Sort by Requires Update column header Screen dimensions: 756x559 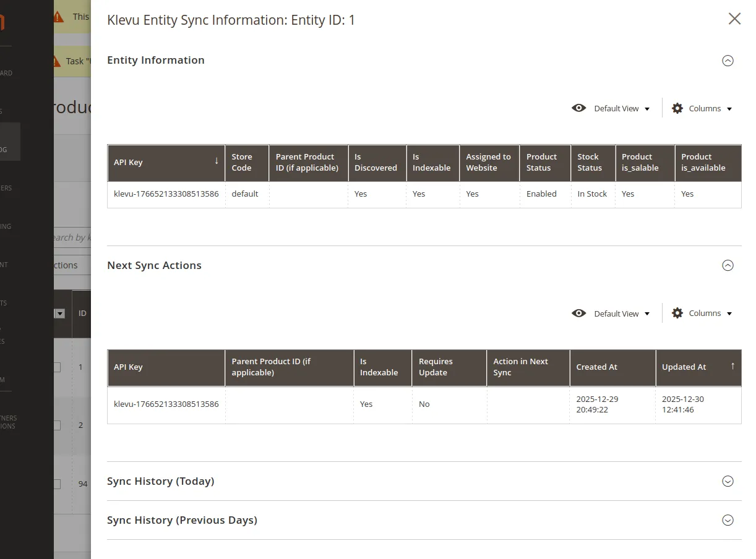(x=449, y=367)
